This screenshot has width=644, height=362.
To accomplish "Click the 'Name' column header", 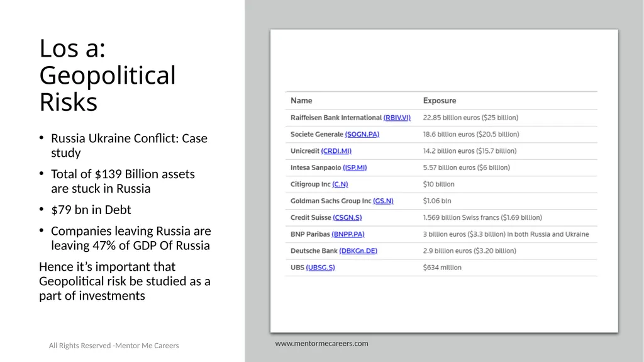I will click(x=301, y=101).
